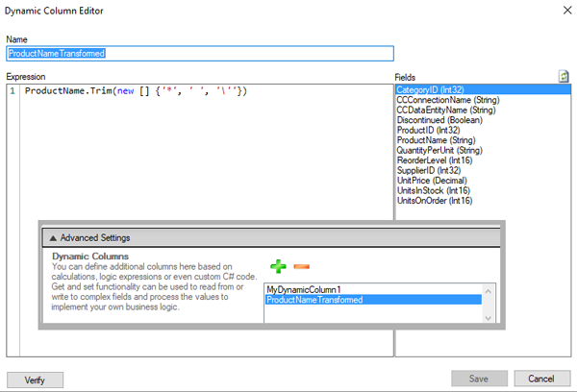The width and height of the screenshot is (577, 392).
Task: Select CategoryID (Int32) in Fields list
Action: [431, 90]
